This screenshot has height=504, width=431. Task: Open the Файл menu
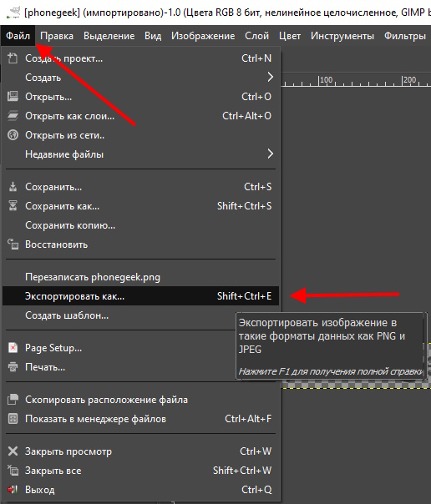pos(18,36)
